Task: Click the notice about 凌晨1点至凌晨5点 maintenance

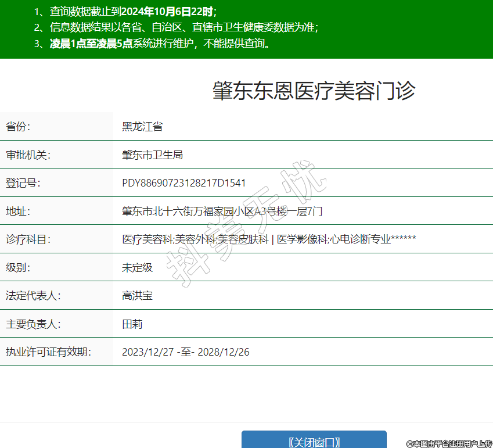Action: click(153, 44)
